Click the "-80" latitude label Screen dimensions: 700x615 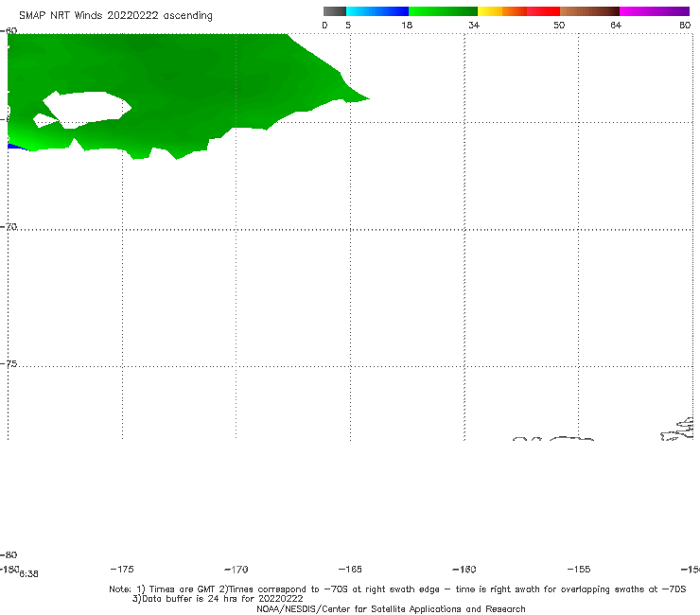tap(9, 555)
